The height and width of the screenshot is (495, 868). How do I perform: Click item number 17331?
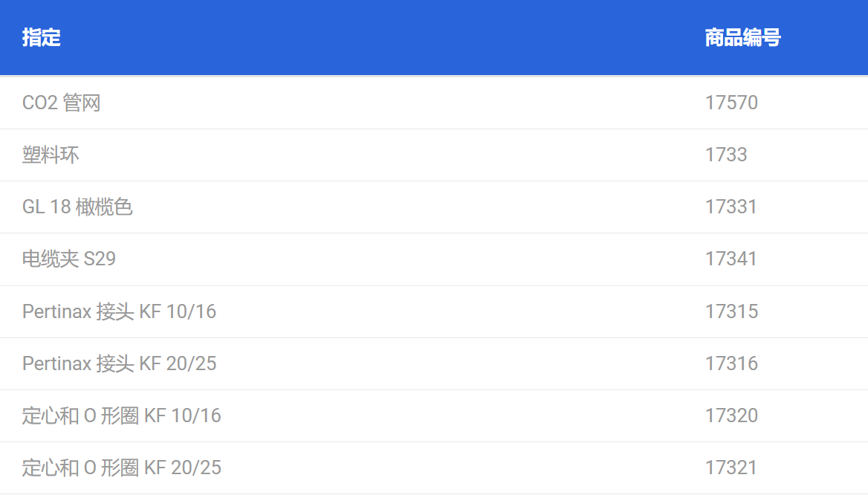(731, 207)
